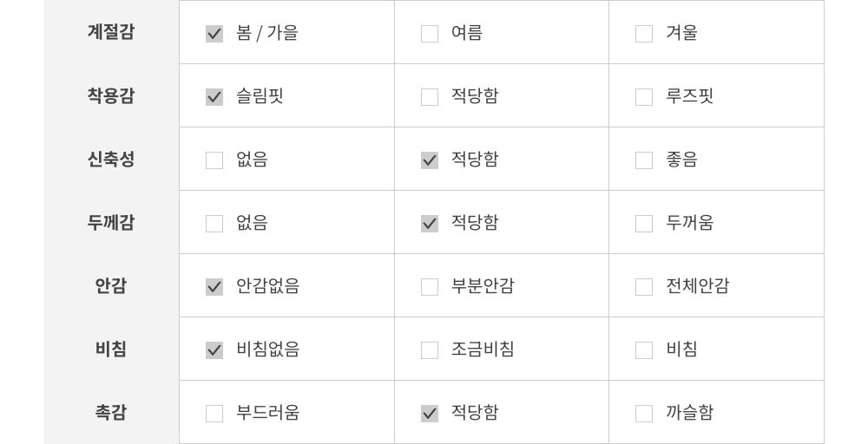Check the 까슬함 checkbox
The width and height of the screenshot is (868, 444).
pyautogui.click(x=644, y=414)
